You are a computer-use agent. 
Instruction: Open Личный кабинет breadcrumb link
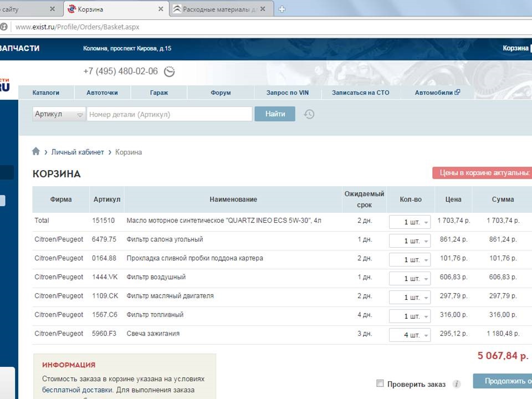tap(78, 152)
